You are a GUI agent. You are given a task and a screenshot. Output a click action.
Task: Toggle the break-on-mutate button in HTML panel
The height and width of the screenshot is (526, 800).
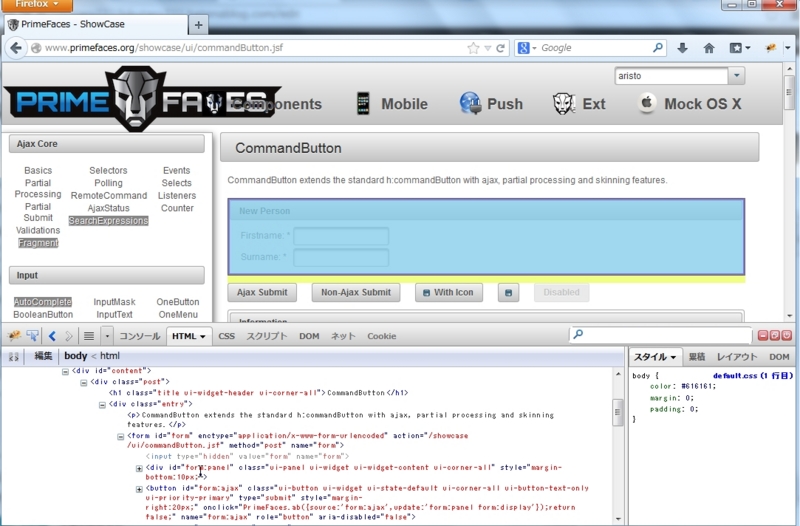point(14,357)
